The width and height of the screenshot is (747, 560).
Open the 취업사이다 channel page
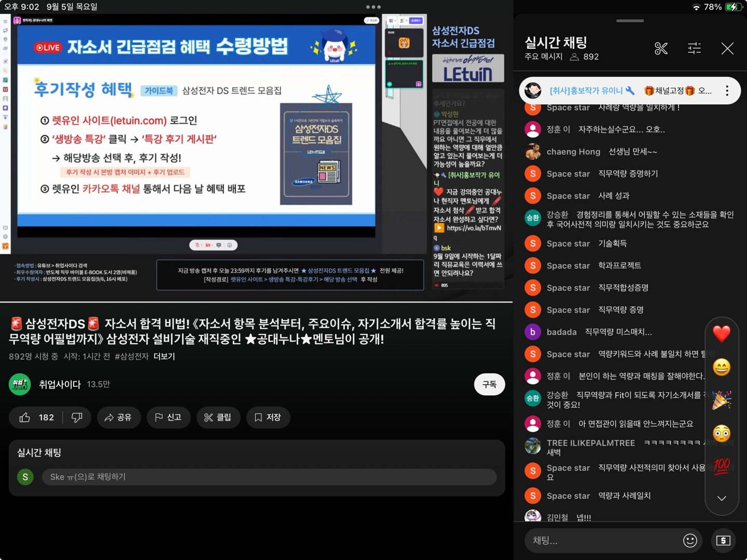point(60,385)
